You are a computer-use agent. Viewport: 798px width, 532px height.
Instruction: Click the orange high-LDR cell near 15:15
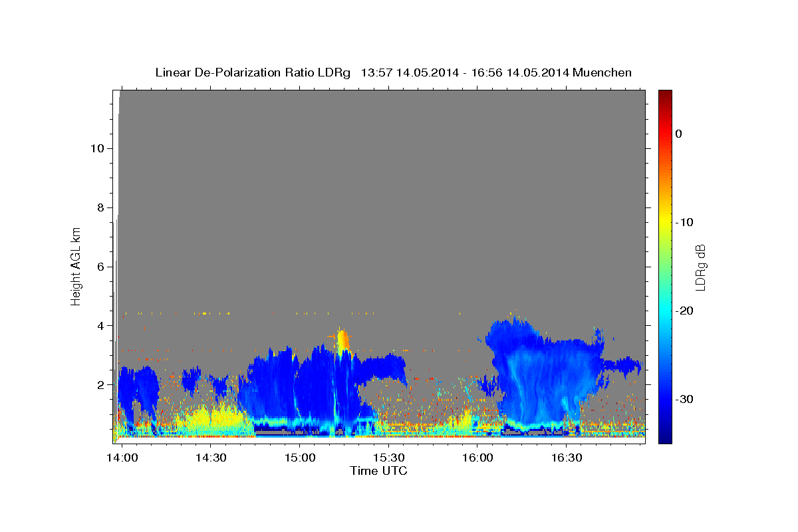pos(343,342)
